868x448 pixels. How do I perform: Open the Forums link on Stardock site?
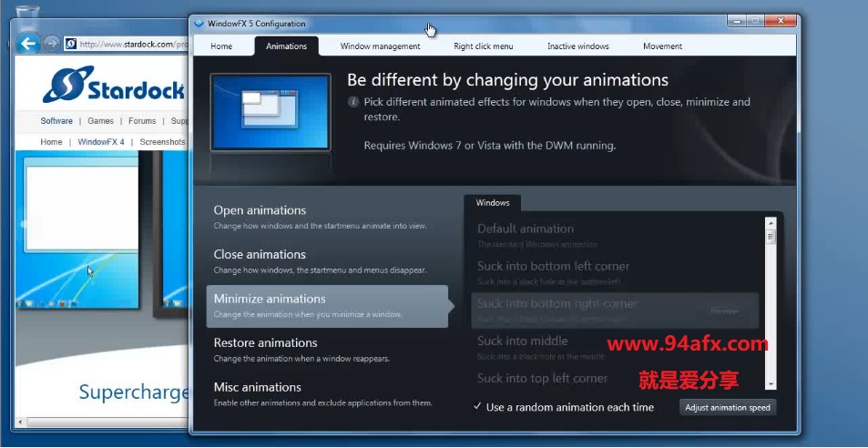click(142, 120)
